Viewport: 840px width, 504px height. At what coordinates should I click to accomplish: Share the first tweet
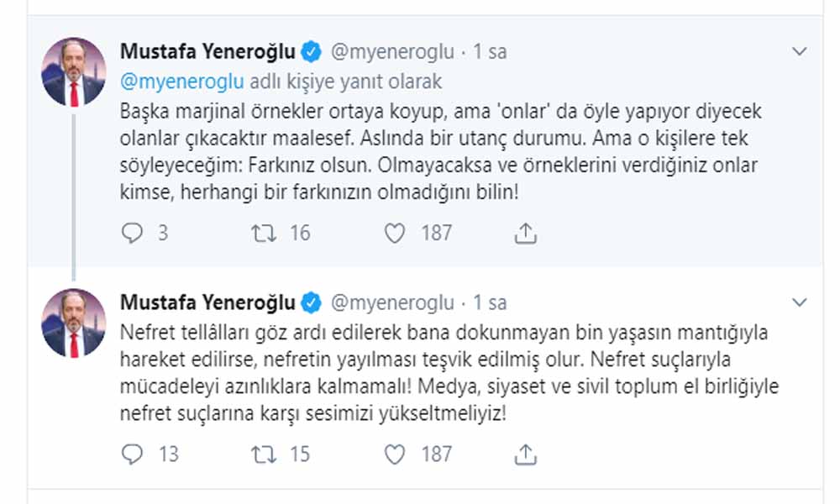pyautogui.click(x=525, y=233)
